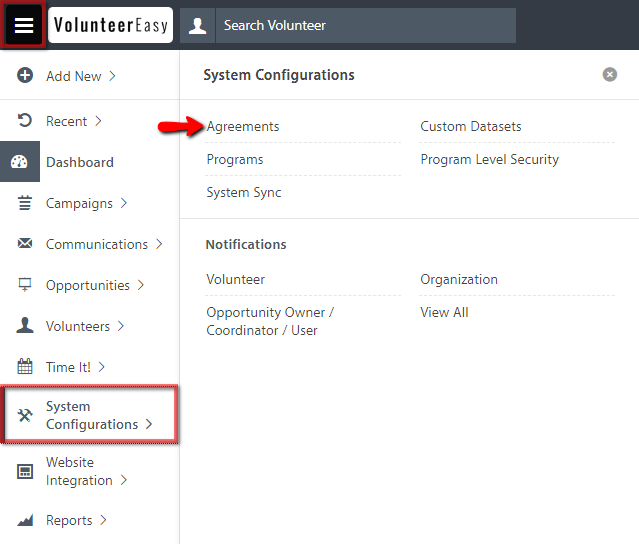Expand the Website Integration chevron
Screen dimensions: 639x544
pyautogui.click(x=124, y=480)
